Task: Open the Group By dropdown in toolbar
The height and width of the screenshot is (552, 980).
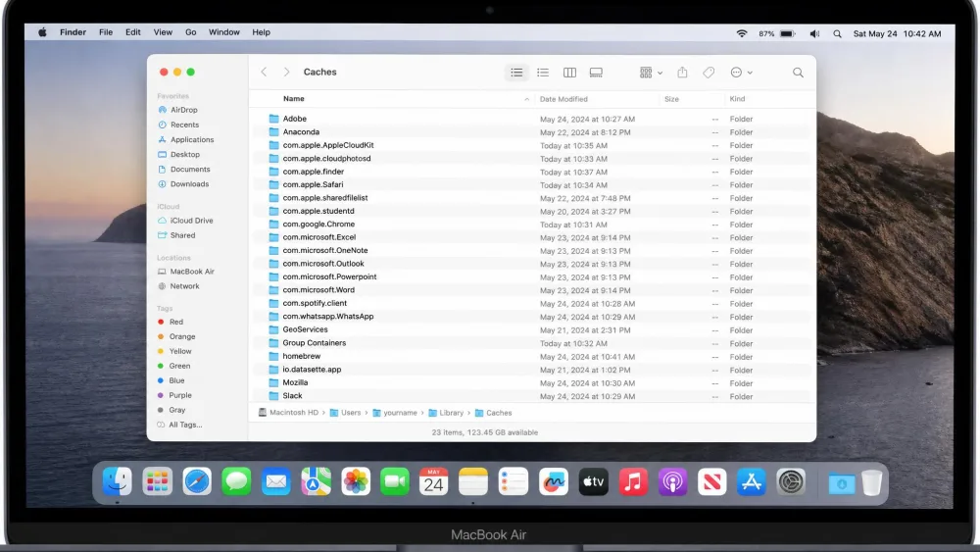Action: click(651, 73)
